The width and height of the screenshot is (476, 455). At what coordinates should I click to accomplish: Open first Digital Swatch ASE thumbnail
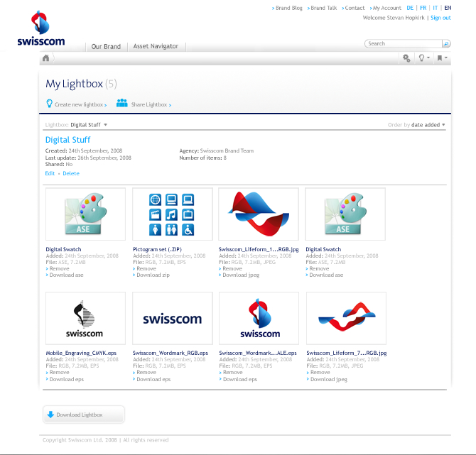(85, 214)
